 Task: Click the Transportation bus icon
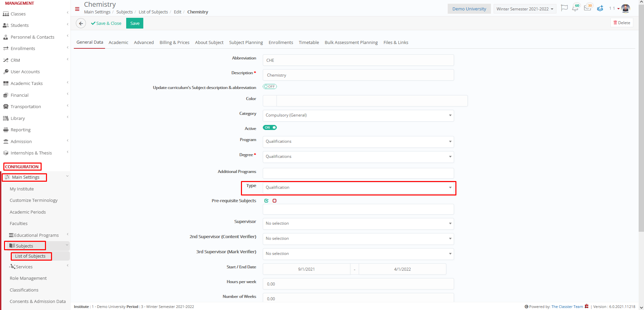point(6,107)
